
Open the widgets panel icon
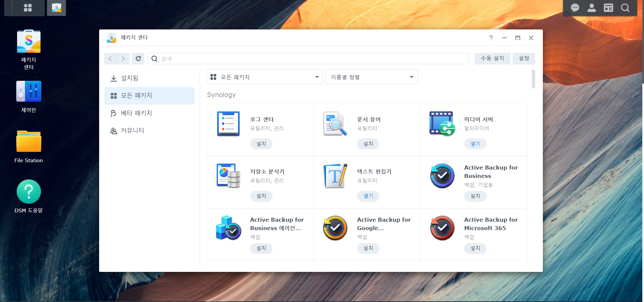pos(609,8)
